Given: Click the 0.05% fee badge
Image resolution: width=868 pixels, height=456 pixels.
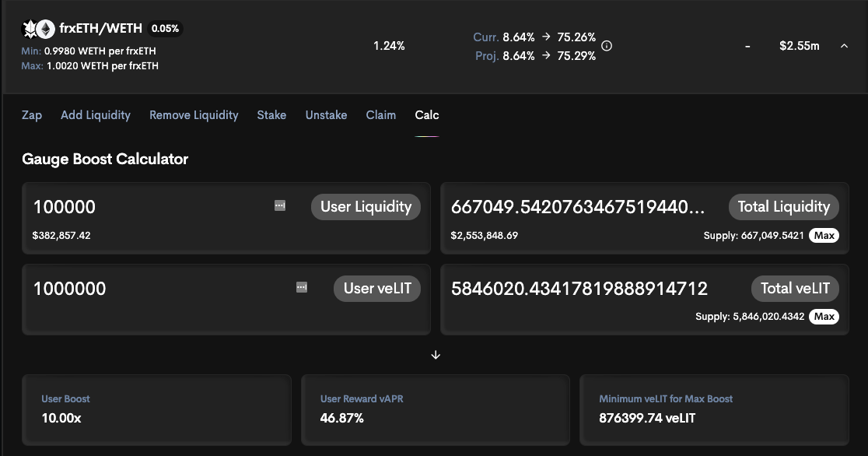Looking at the screenshot, I should click(165, 29).
